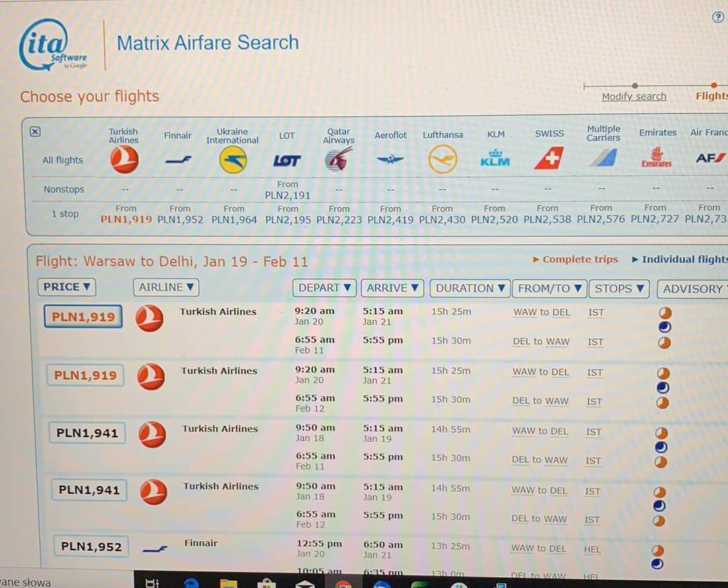Select the All flights matrix label

click(63, 160)
